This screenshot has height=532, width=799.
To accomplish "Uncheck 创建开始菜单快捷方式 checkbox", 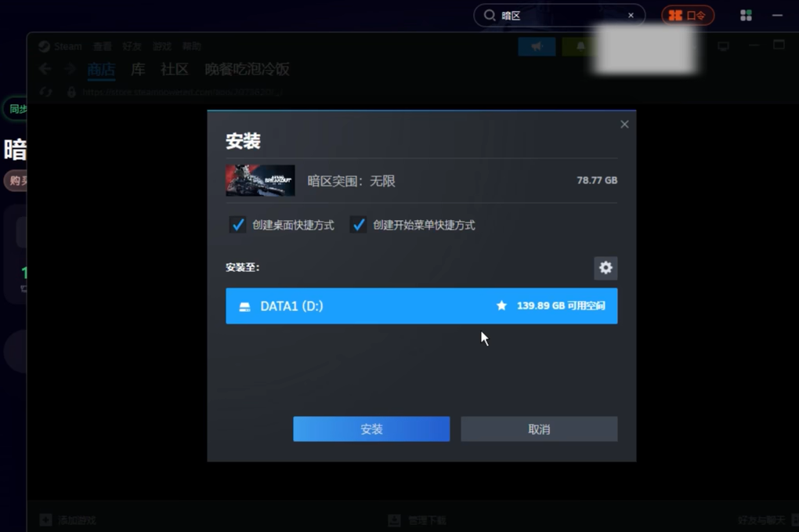I will tap(359, 225).
